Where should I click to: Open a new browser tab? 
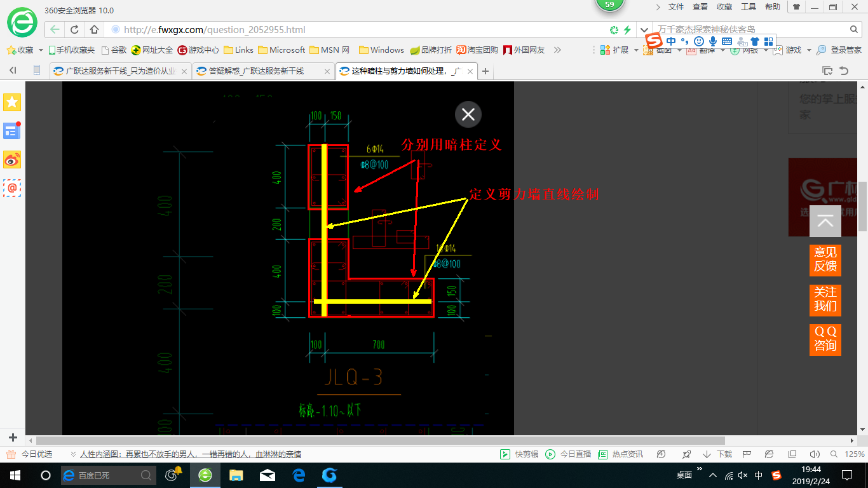(485, 71)
